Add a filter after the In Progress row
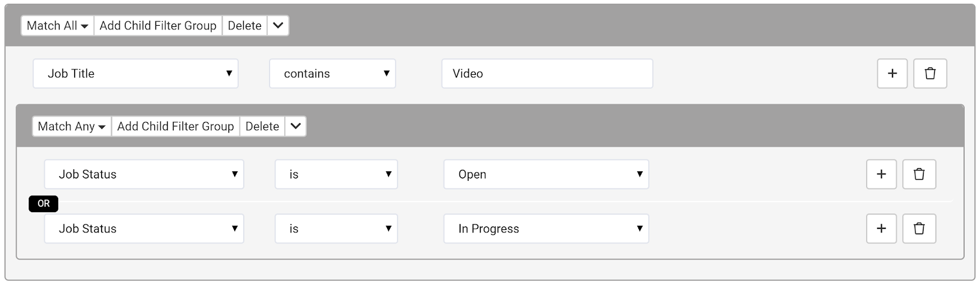Screen dimensions: 980x284 click(x=881, y=229)
